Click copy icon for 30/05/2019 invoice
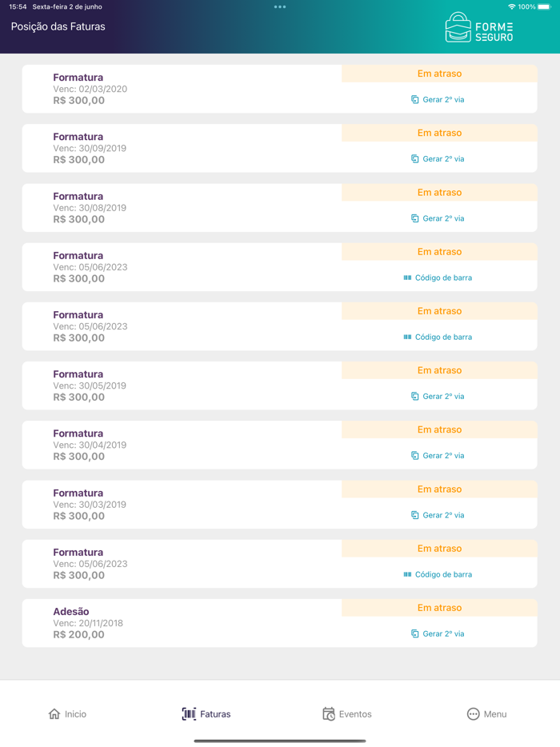Screen dimensions: 560x747 tap(414, 397)
